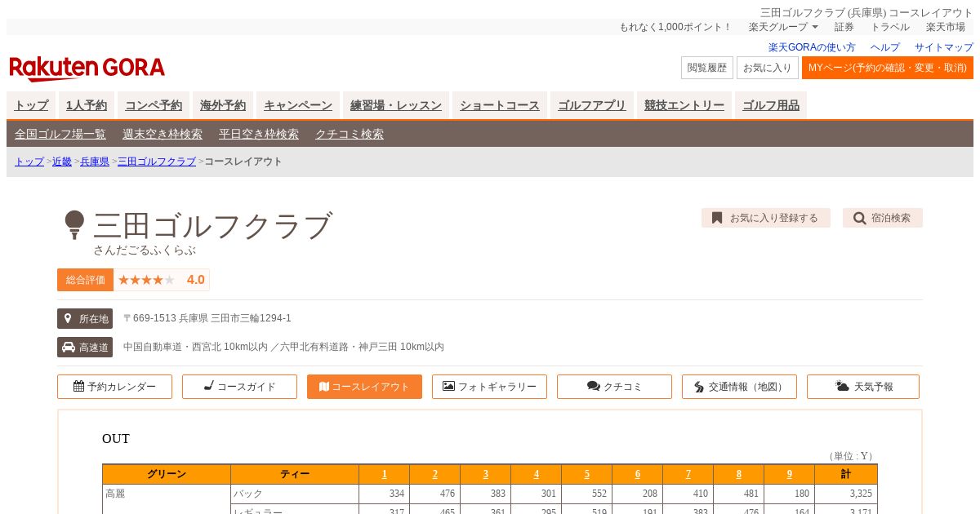Click the route icon for 交通情報（地図）
Viewport: 980px width, 514px height.
coord(699,387)
